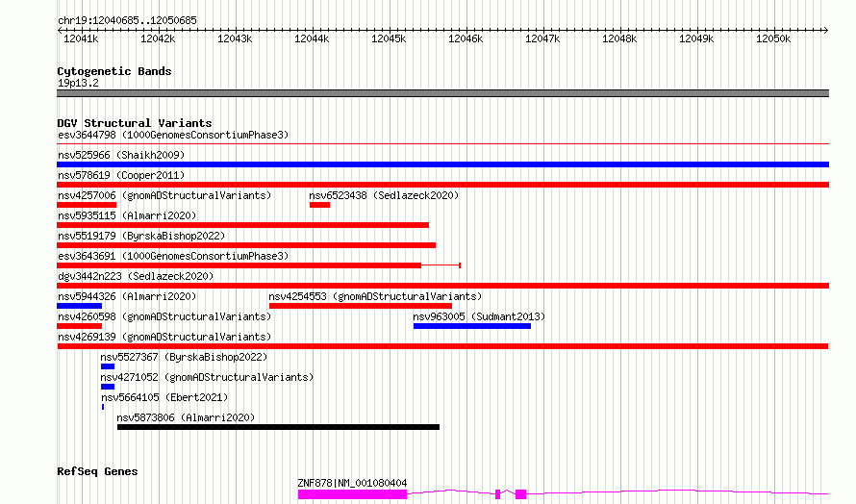The image size is (856, 504).
Task: Click the red nsv5519179 variant bar
Action: click(246, 245)
